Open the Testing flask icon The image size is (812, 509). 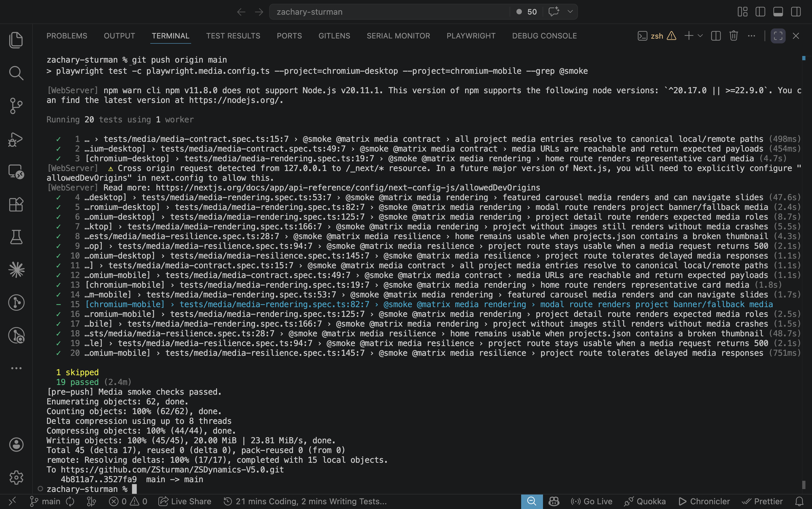click(16, 237)
